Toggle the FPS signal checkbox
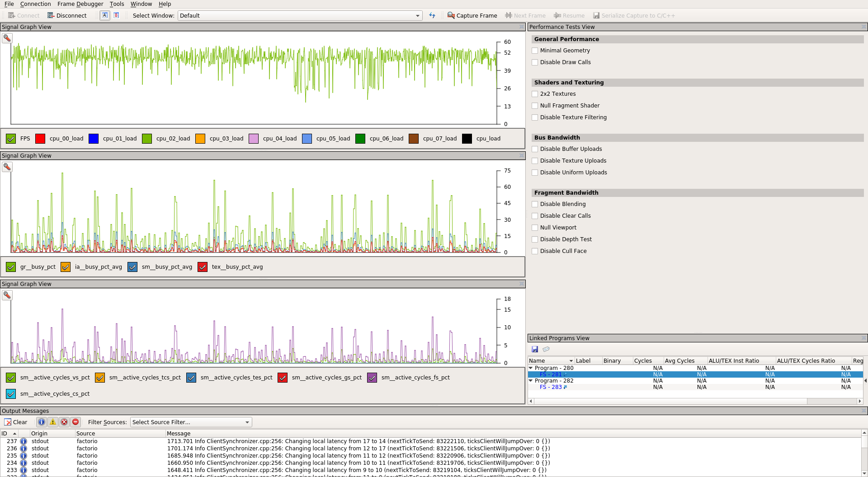Image resolution: width=868 pixels, height=477 pixels. click(11, 139)
